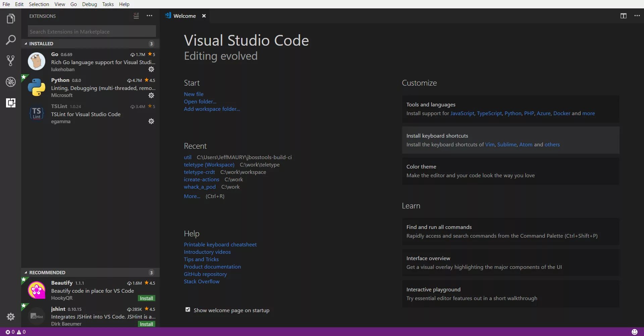Click the Search Extensions in Marketplace field

pos(92,32)
